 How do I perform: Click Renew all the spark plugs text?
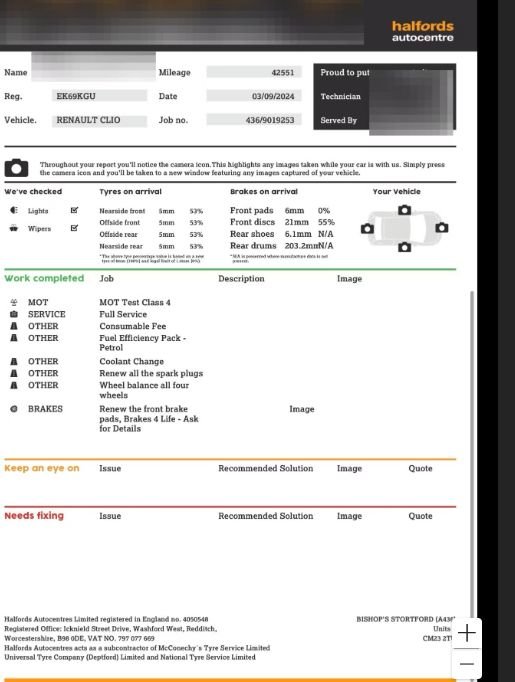(x=151, y=373)
